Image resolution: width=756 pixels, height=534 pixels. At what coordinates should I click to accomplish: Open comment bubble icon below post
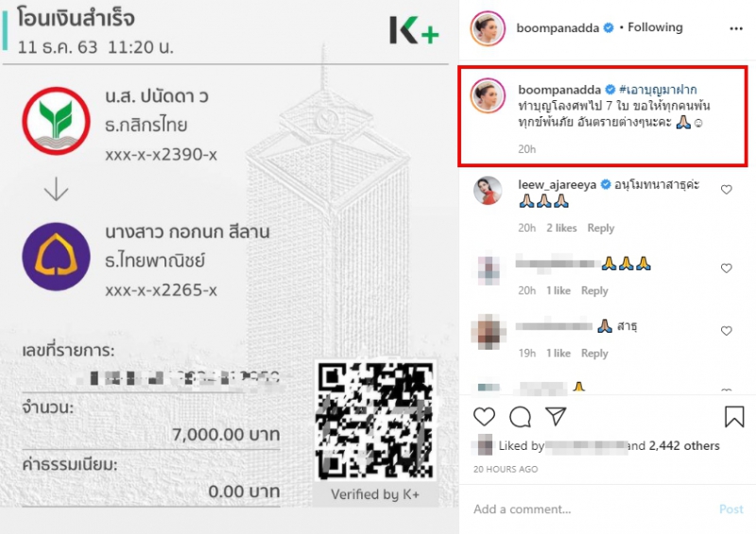point(521,416)
